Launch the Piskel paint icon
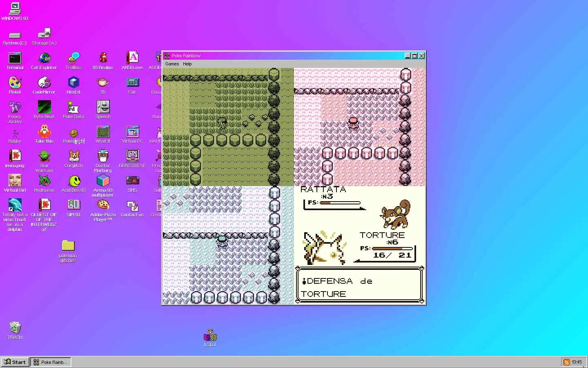Image resolution: width=588 pixels, height=368 pixels. tap(15, 85)
